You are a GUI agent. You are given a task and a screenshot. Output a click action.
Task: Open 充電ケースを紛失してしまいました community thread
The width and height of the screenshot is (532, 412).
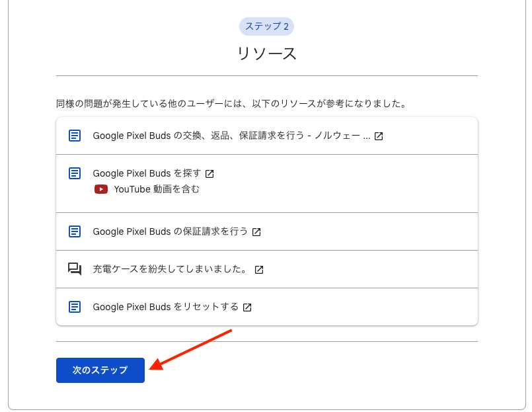(171, 269)
